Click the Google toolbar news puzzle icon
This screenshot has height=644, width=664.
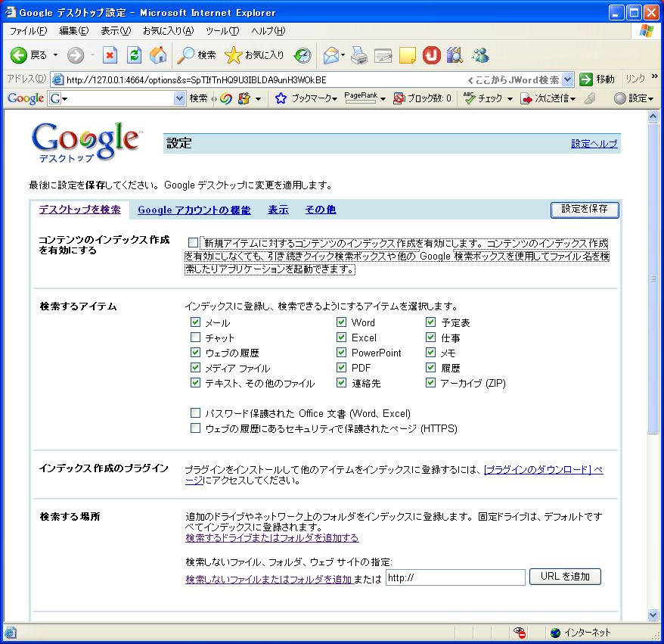(244, 98)
